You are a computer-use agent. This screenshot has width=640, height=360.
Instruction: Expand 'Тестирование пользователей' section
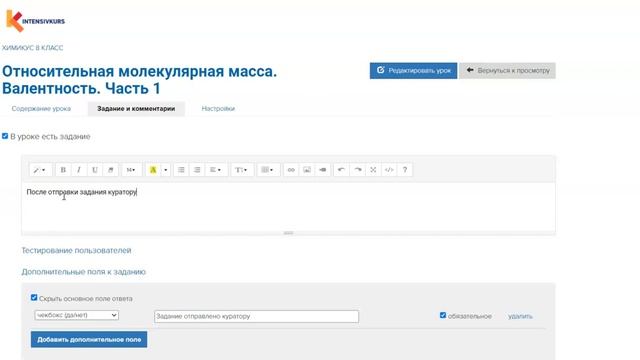tap(76, 250)
